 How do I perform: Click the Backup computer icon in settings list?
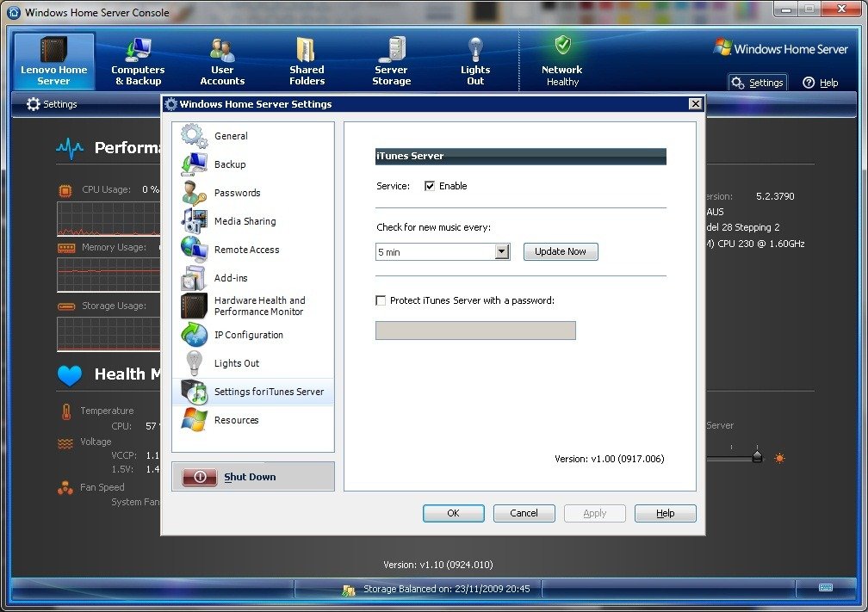coord(194,164)
